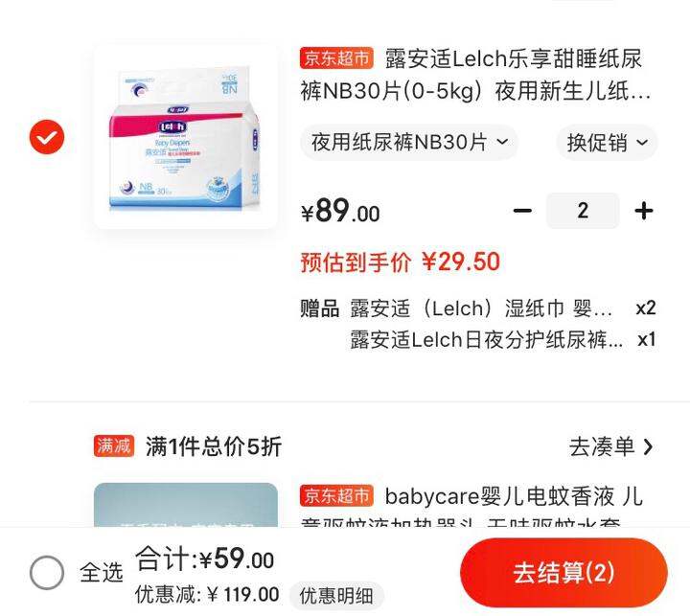The height and width of the screenshot is (616, 690).
Task: Toggle the 全选 select-all radio button
Action: (x=47, y=573)
